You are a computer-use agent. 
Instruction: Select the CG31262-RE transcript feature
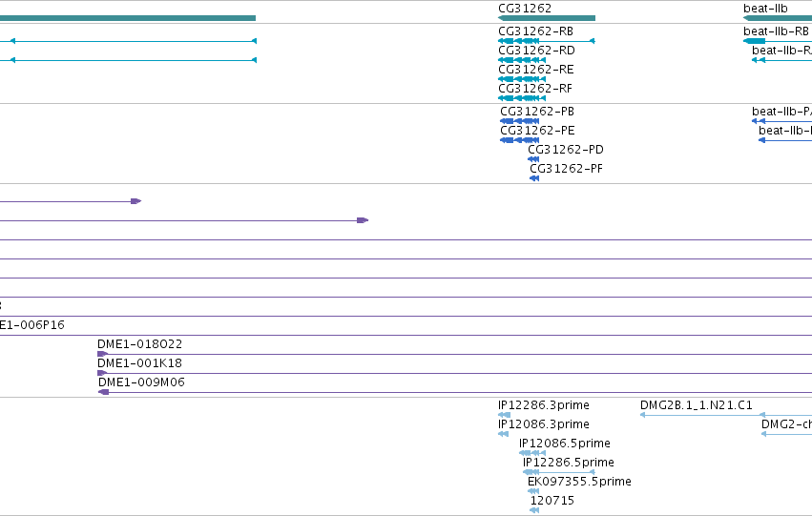(x=522, y=79)
